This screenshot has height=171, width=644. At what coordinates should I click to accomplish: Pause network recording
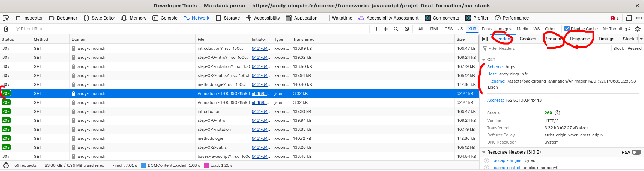click(375, 29)
